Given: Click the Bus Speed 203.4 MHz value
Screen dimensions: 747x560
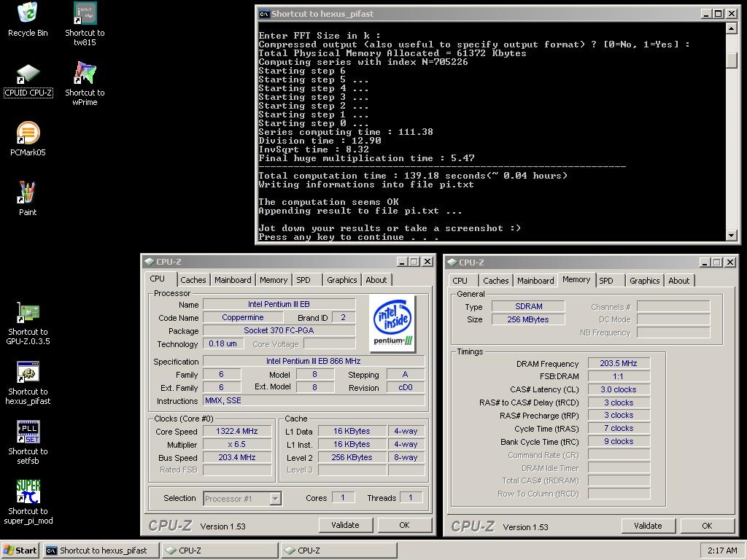Looking at the screenshot, I should [x=237, y=458].
